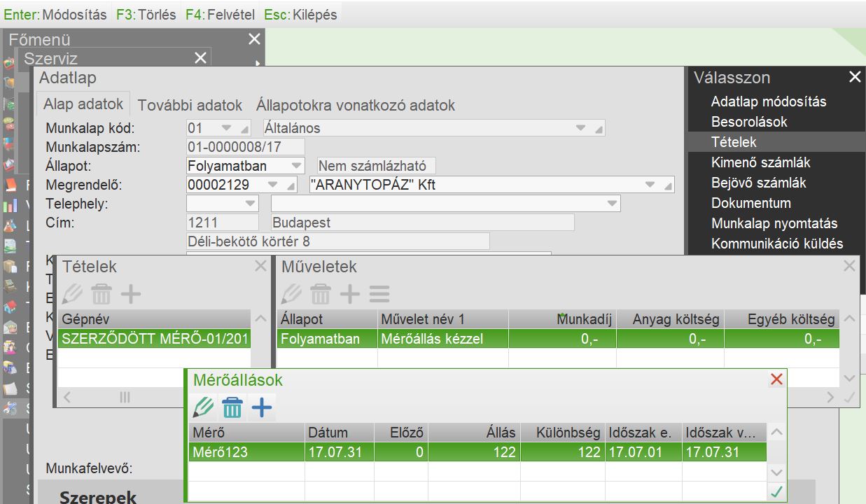
Task: Select Dokumentum in the Válasszon menu
Action: 751,203
